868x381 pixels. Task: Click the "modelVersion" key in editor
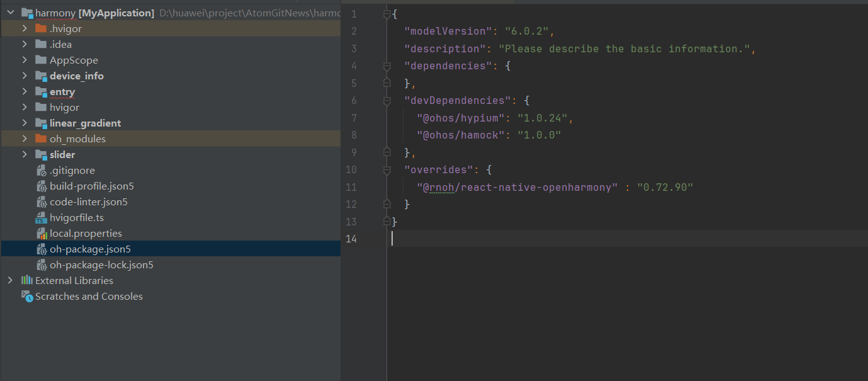point(448,31)
